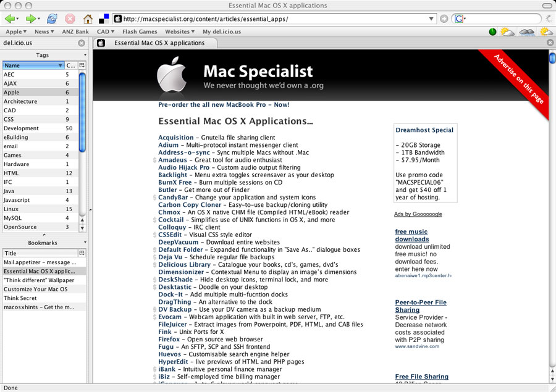Open the Websites bookmarks folder menu

[x=180, y=31]
